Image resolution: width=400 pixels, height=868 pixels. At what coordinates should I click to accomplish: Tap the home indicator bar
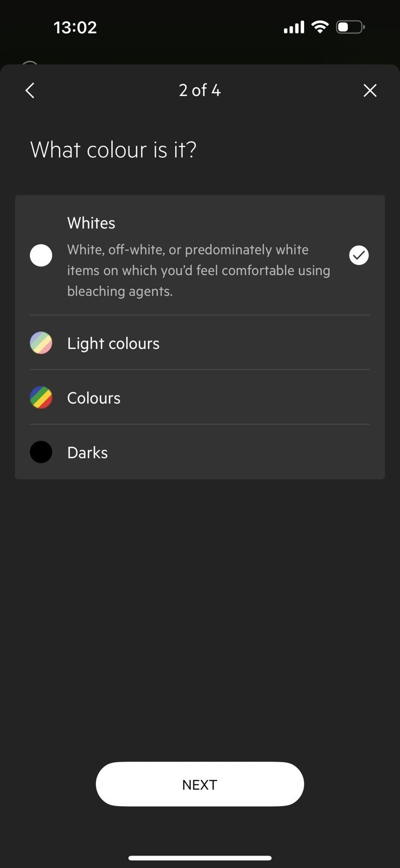point(199,858)
